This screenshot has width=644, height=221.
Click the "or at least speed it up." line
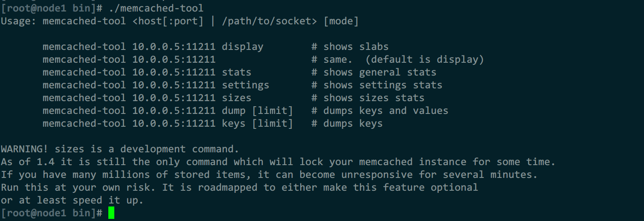click(x=72, y=200)
